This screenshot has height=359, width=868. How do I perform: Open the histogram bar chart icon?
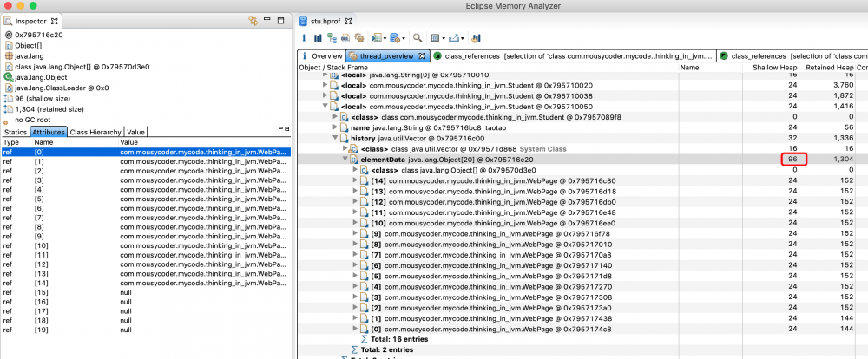318,38
